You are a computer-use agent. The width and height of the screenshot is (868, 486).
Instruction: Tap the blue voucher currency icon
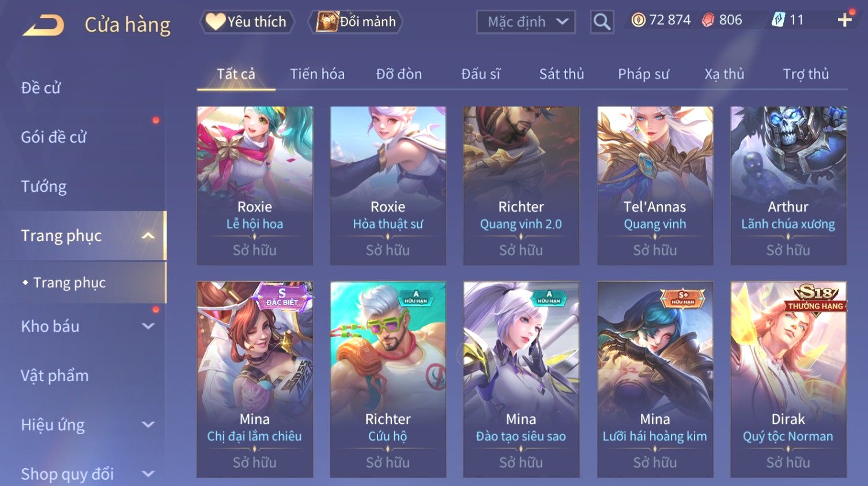778,20
